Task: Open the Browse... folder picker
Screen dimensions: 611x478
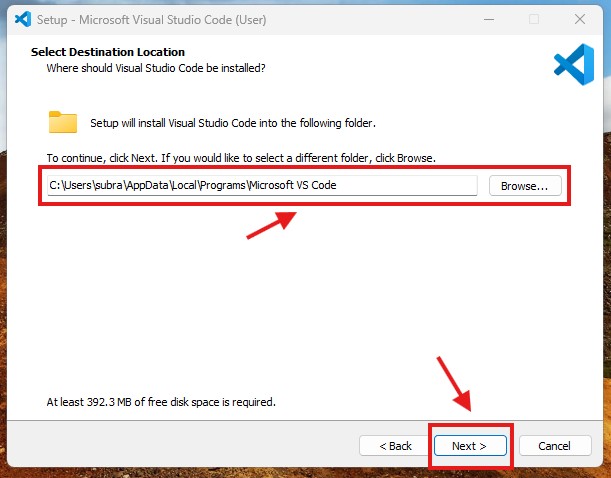Action: (x=524, y=186)
